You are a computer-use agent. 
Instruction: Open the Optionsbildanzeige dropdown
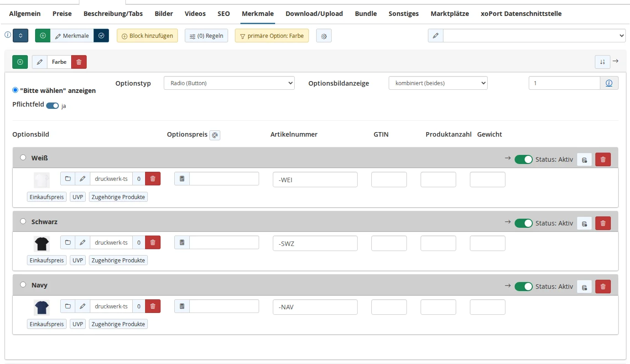coord(438,83)
